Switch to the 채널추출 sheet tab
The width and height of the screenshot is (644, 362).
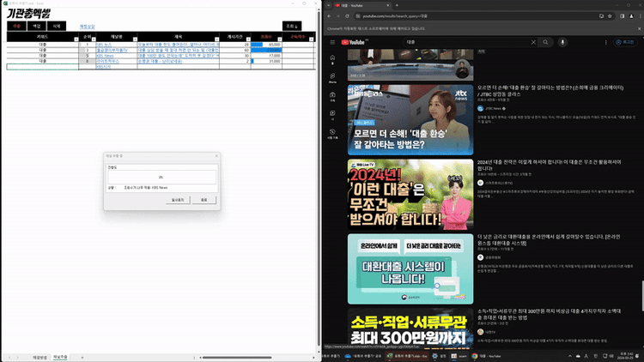(60, 357)
